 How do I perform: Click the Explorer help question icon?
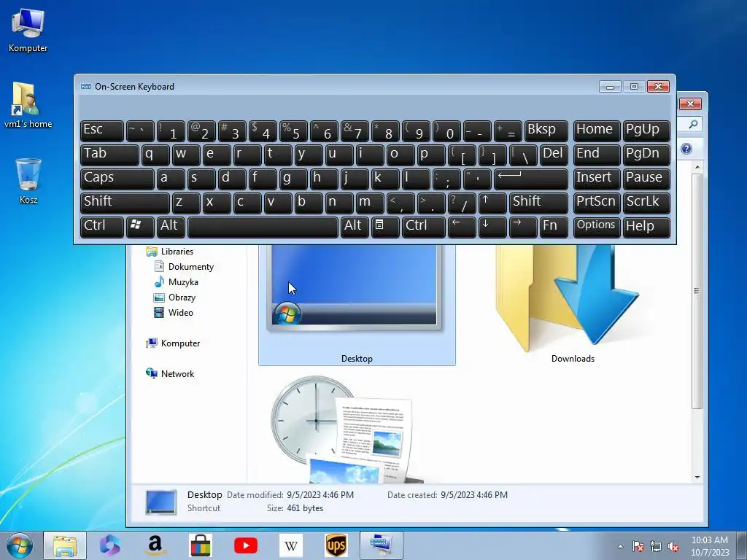(686, 149)
